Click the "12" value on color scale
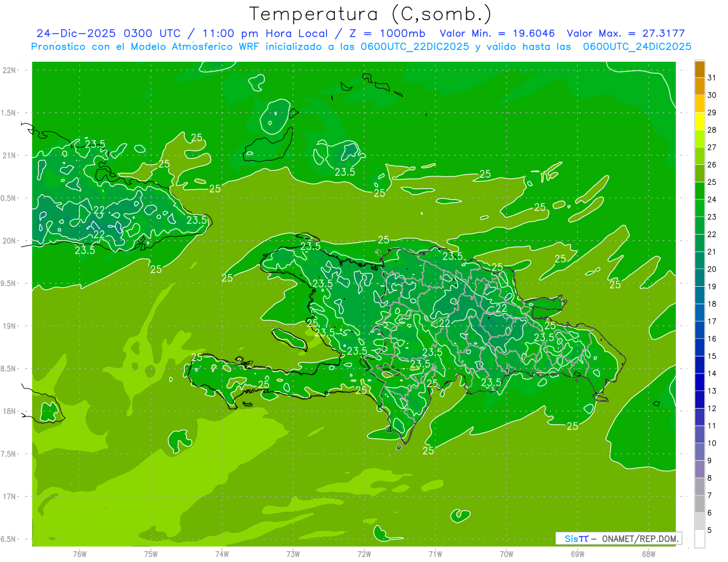The height and width of the screenshot is (562, 728). pos(712,409)
